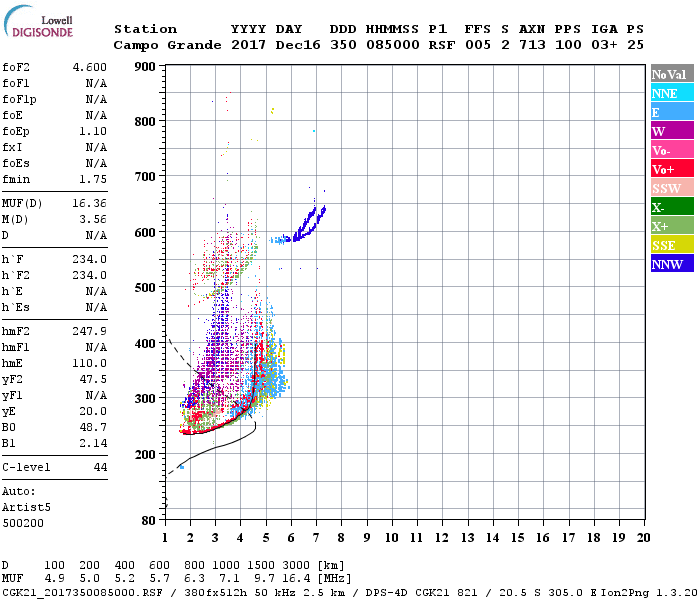Image resolution: width=700 pixels, height=600 pixels.
Task: Click the CGK21_2017350085000.RSF file name
Action: coord(82,593)
